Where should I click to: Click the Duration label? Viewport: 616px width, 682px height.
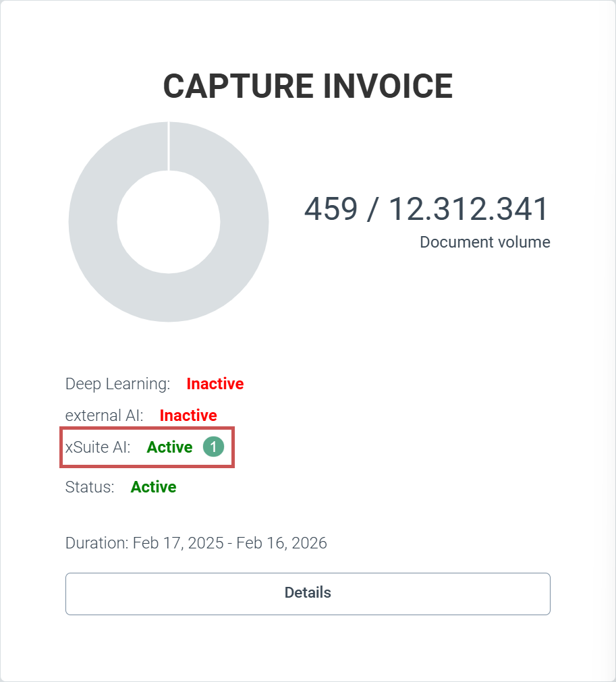pos(96,543)
